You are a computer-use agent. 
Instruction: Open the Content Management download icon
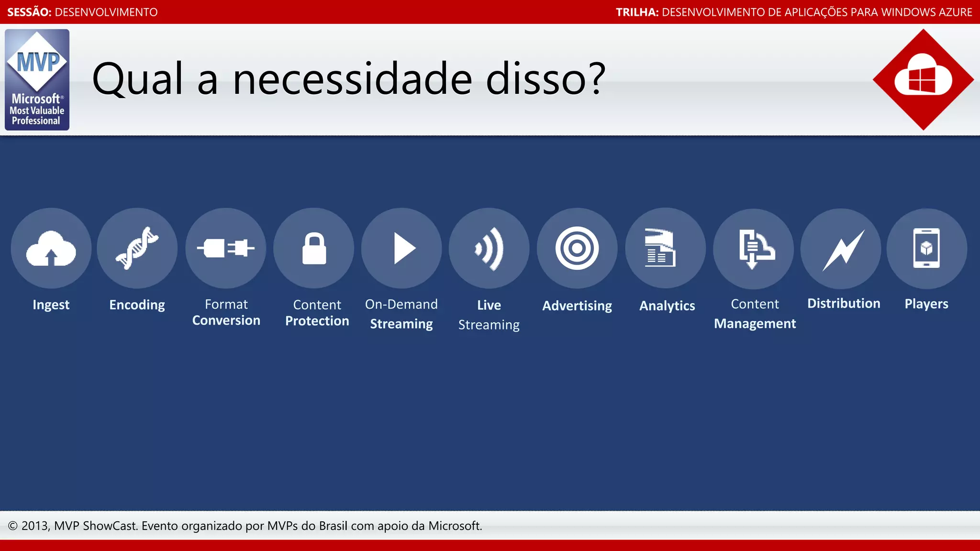click(x=753, y=249)
